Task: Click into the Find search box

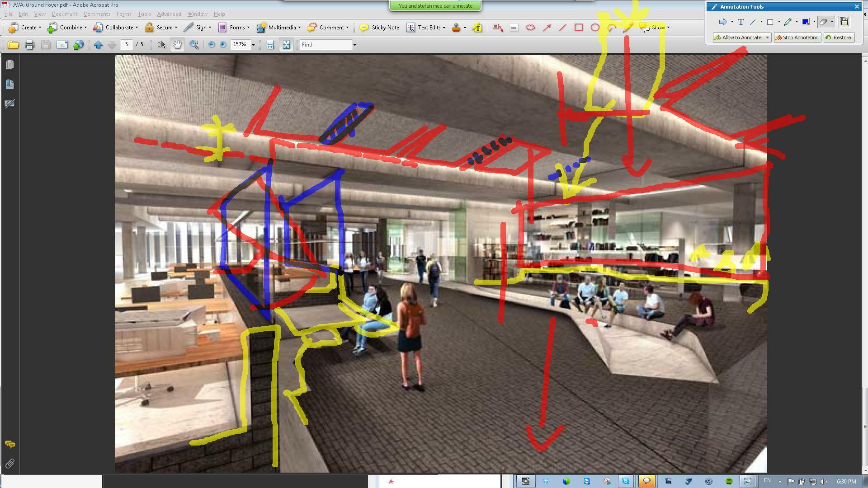Action: [x=326, y=45]
